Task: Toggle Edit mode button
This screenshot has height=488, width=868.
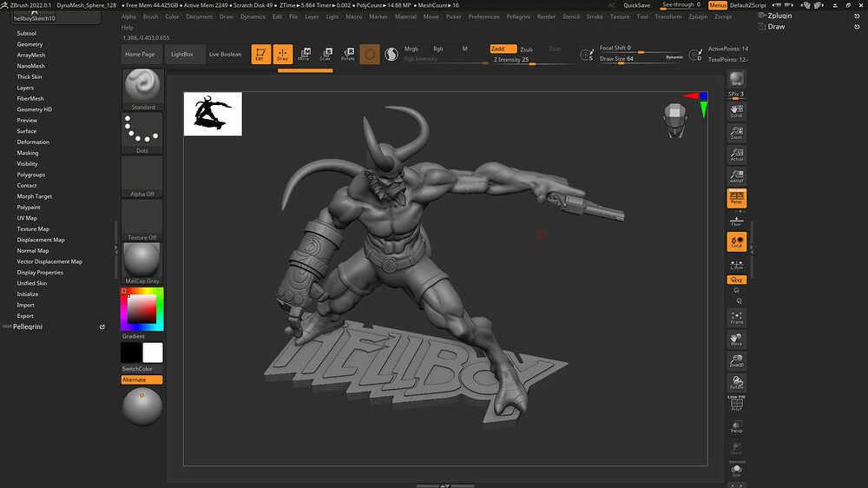Action: (x=260, y=55)
